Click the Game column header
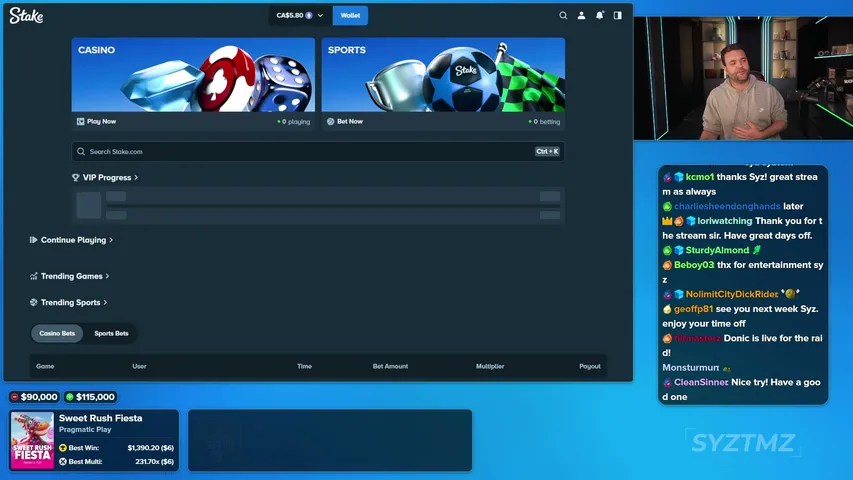 [x=45, y=366]
